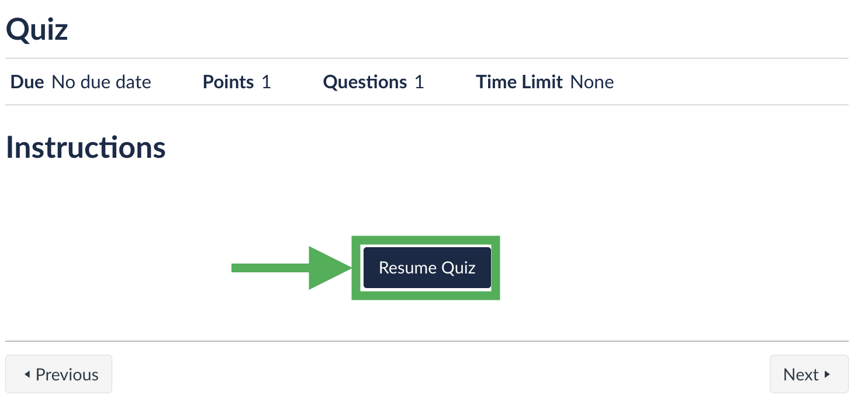This screenshot has height=419, width=868.
Task: Advance to the next item with Next
Action: point(809,374)
